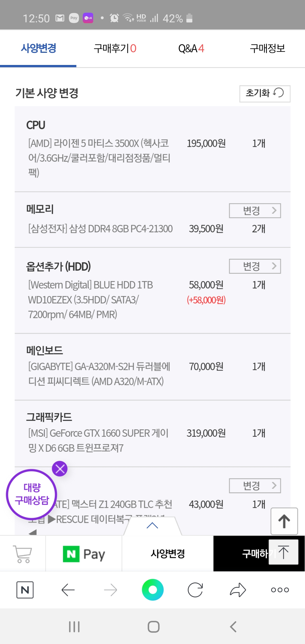305x644 pixels.
Task: Reset specs with 초기화 button
Action: (x=265, y=93)
